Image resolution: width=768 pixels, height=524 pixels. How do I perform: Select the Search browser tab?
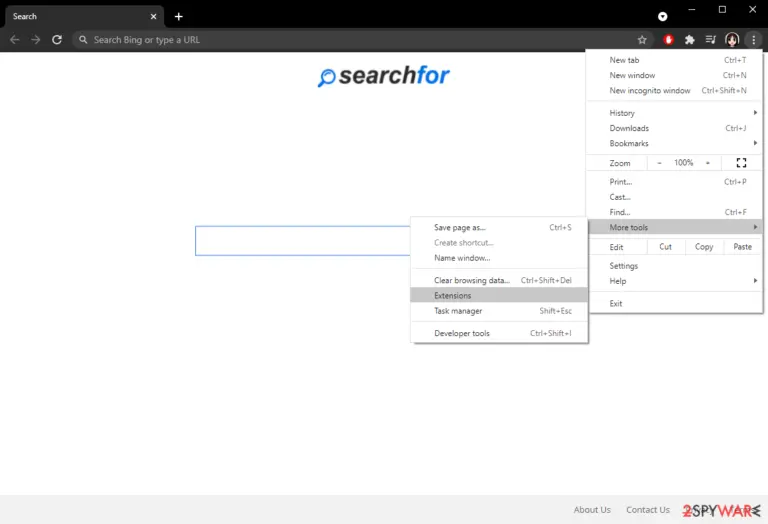84,17
